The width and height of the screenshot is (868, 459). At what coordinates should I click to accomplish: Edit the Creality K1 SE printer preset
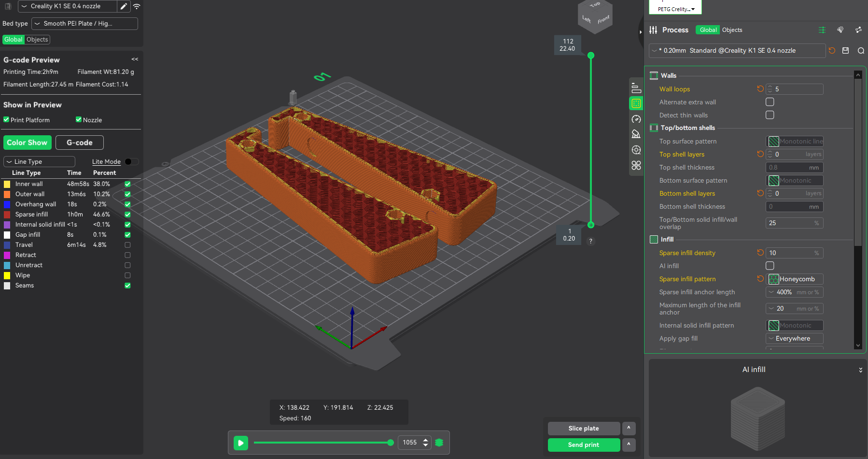(x=124, y=6)
